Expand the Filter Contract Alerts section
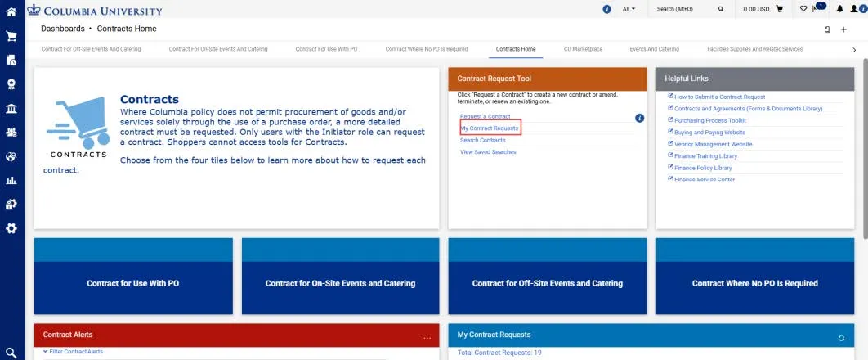Viewport: 868px width, 360px height. click(73, 352)
